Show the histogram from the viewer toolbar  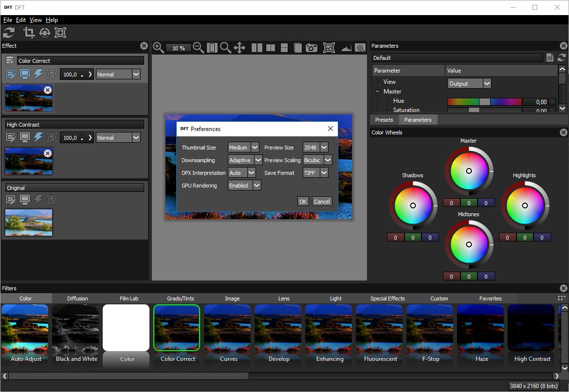(x=346, y=48)
